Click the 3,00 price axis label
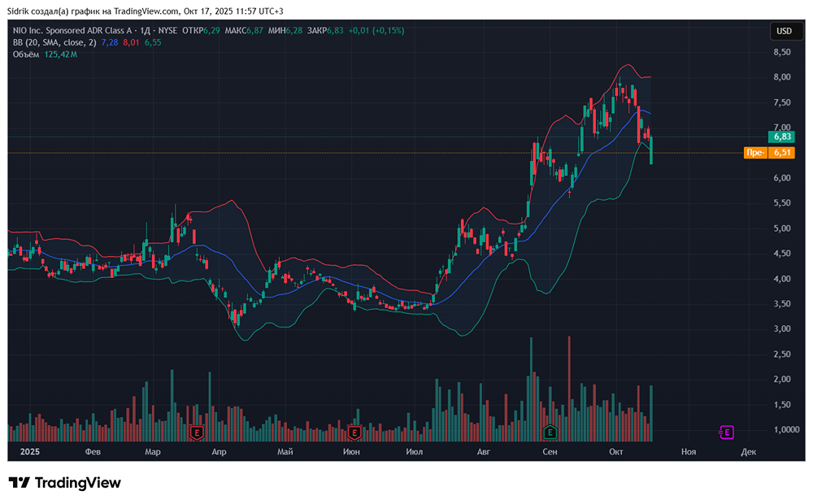This screenshot has width=813, height=504. pos(782,328)
